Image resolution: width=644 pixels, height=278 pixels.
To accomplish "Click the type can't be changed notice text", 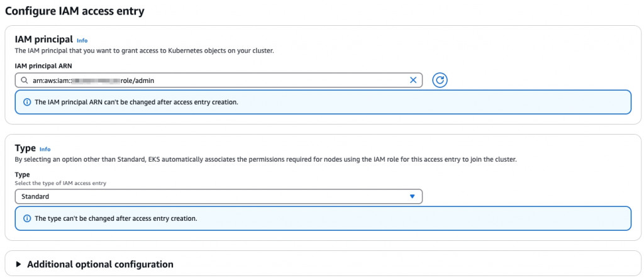I will pos(116,218).
